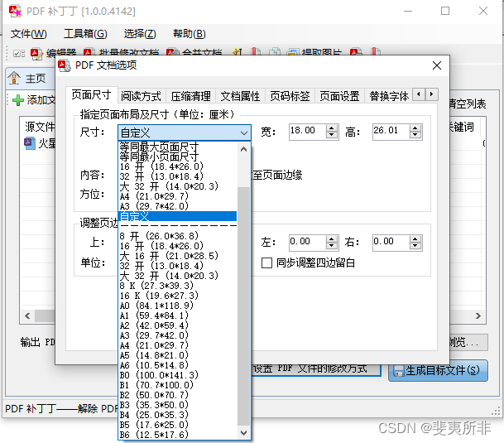The width and height of the screenshot is (504, 443).
Task: Click the checklist icon in the main toolbar
Action: [x=19, y=53]
